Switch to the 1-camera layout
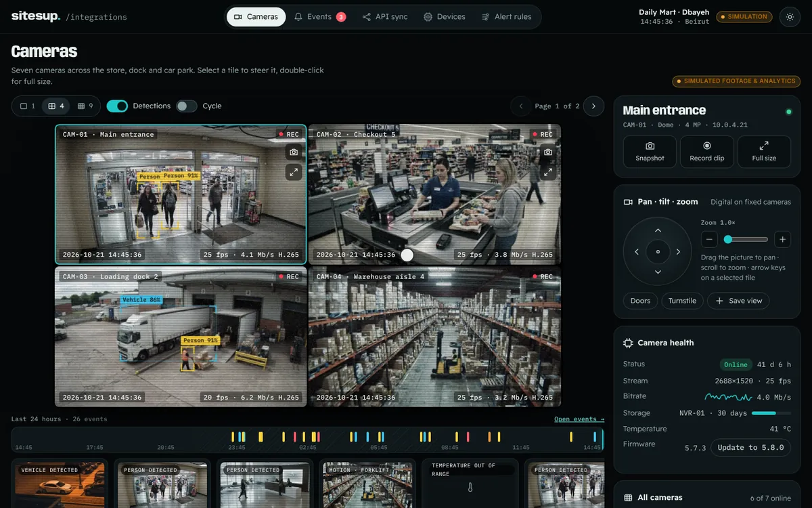The image size is (812, 508). coord(28,106)
